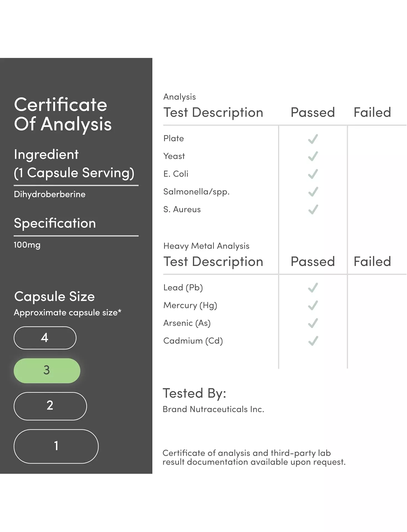
Task: Click the Heavy Metal Analysis heading
Action: (x=206, y=246)
